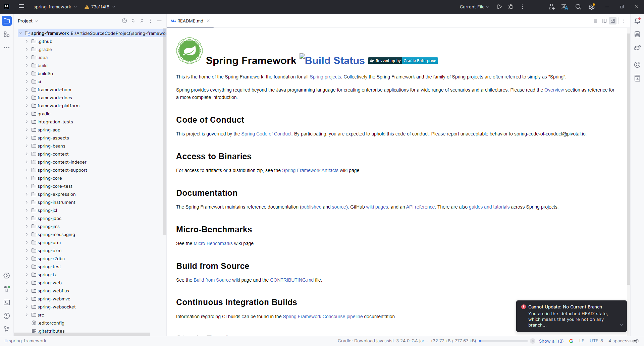Open the Translation plugin icon
Image resolution: width=644 pixels, height=346 pixels.
pos(565,7)
